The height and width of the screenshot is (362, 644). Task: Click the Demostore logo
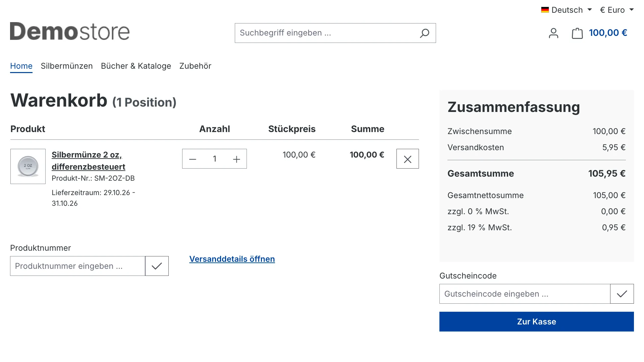70,32
